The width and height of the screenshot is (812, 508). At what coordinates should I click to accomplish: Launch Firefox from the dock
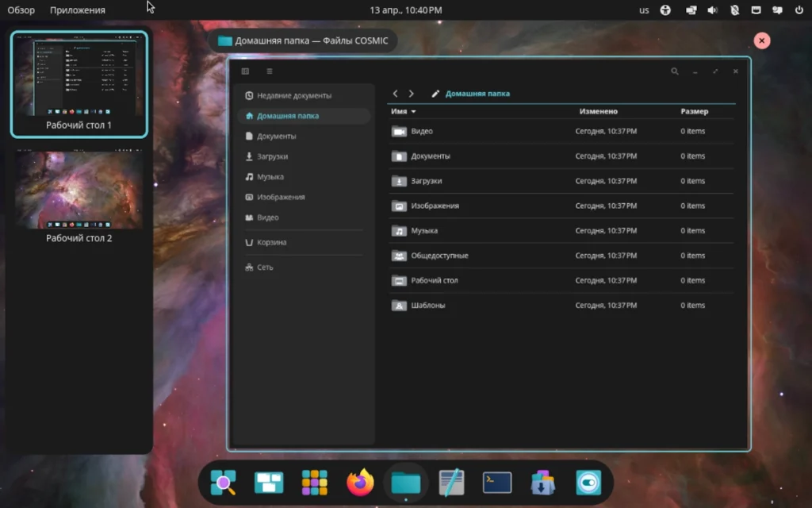click(360, 482)
